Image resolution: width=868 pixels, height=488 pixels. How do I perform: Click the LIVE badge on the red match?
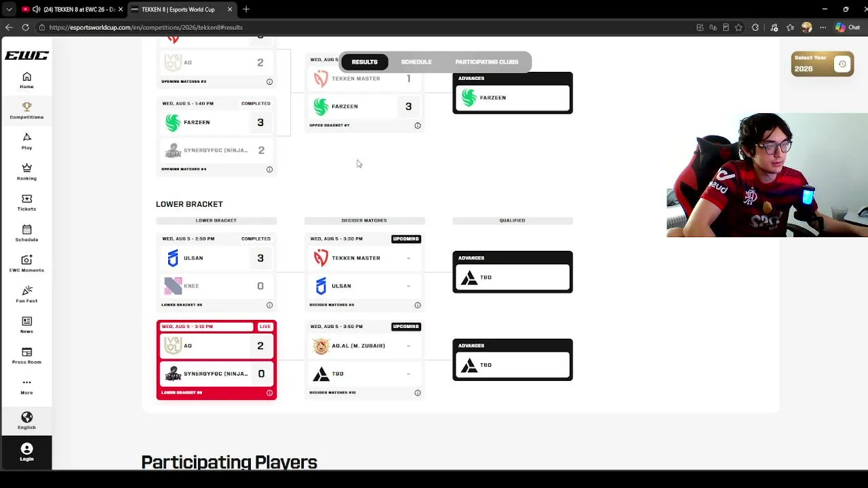tap(264, 327)
